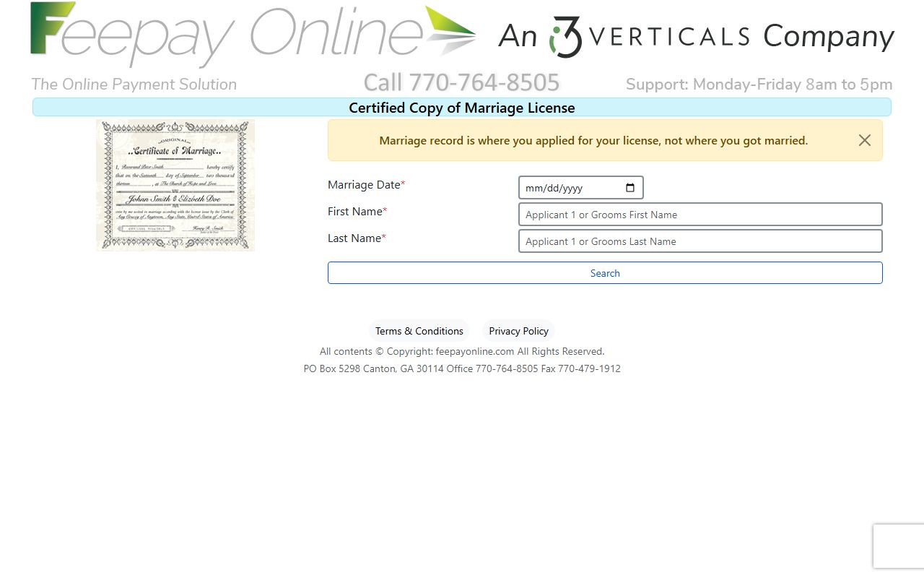Click the PO Box 5298 Canton address line
Screen dimensions: 924x578
[x=462, y=369]
